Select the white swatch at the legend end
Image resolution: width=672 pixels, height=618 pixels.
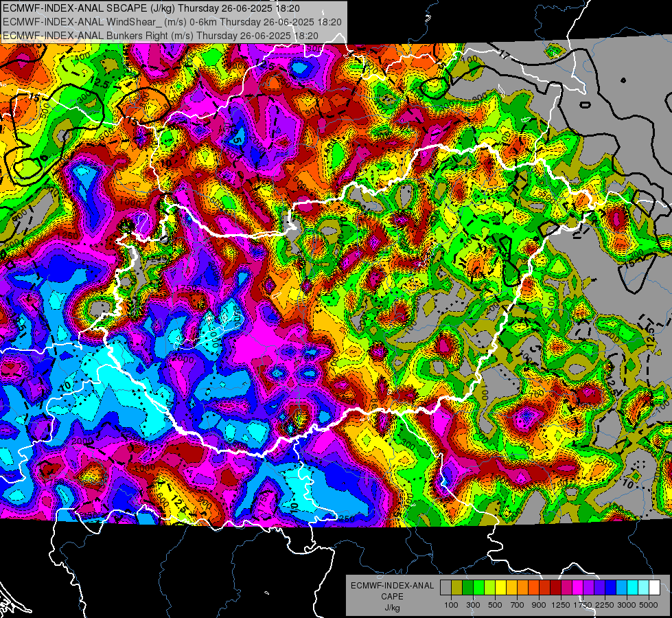pos(654,588)
